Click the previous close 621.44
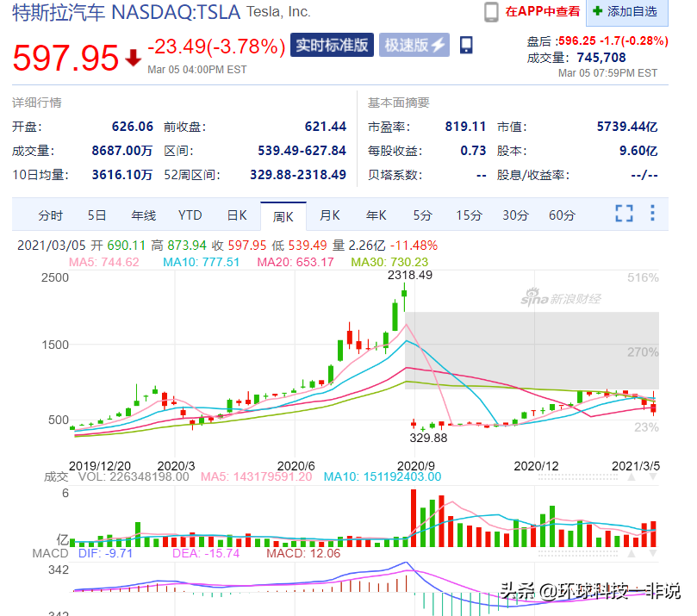Image resolution: width=697 pixels, height=616 pixels. [x=325, y=127]
